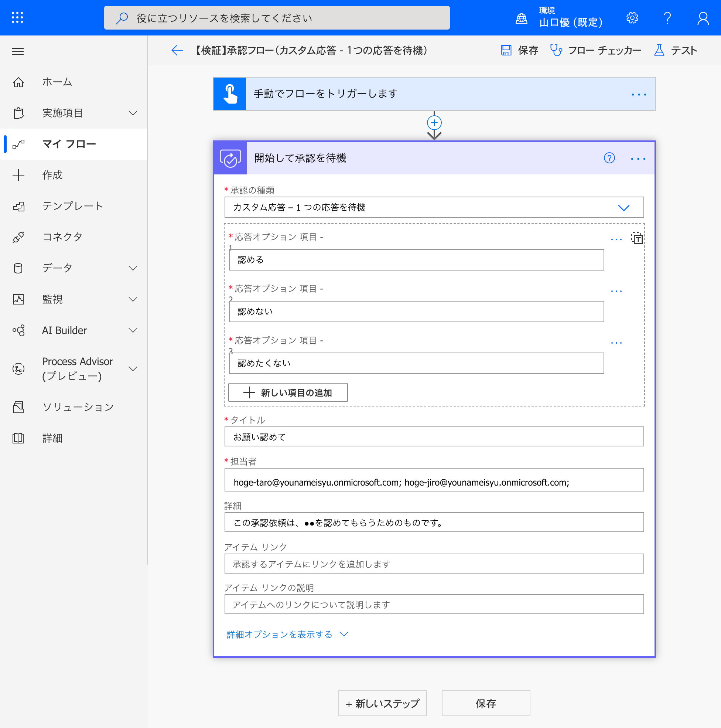The width and height of the screenshot is (721, 728).
Task: Click the コネクタ icon in the sidebar
Action: tap(18, 237)
